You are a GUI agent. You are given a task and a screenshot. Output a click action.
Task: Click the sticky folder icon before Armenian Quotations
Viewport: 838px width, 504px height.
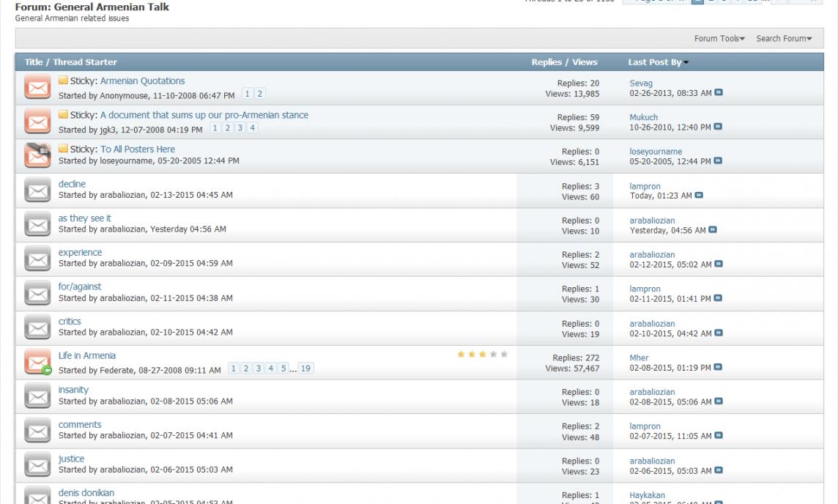[63, 81]
